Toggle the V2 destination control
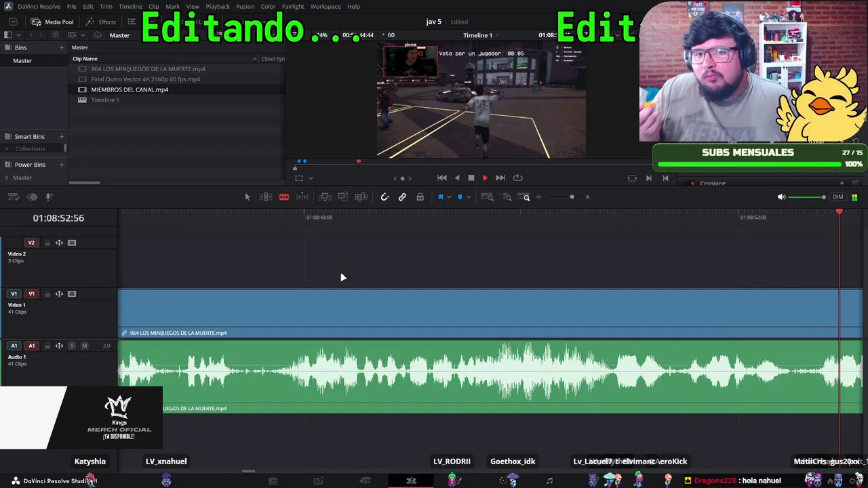Image resolution: width=868 pixels, height=488 pixels. tap(31, 243)
